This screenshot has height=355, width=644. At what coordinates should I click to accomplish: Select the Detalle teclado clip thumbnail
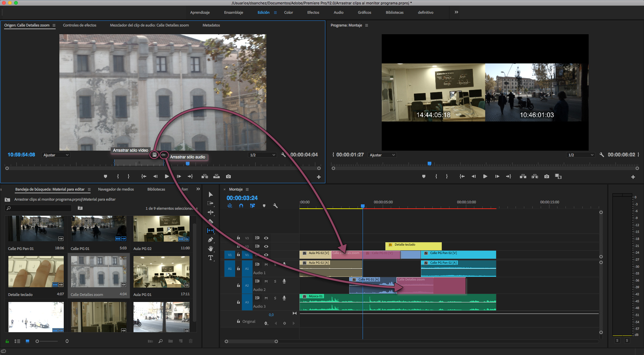coord(36,272)
